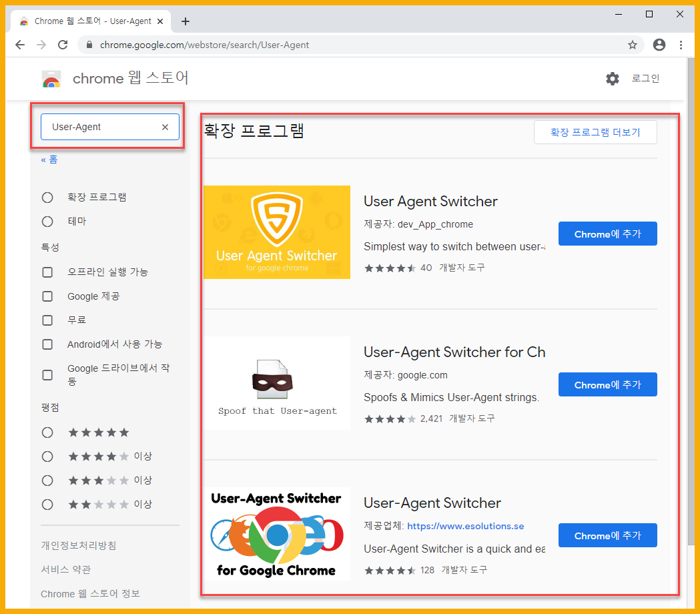
Task: Minimize the Chrome window
Action: [x=619, y=14]
